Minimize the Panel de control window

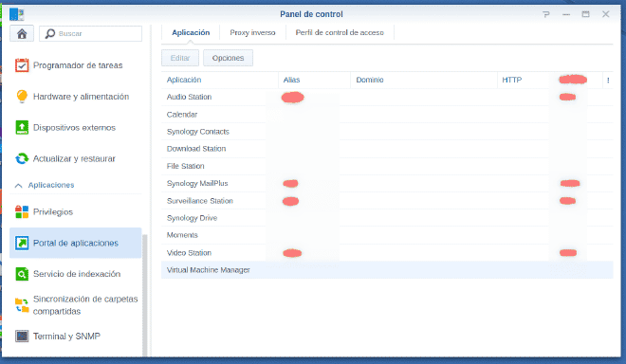(566, 14)
